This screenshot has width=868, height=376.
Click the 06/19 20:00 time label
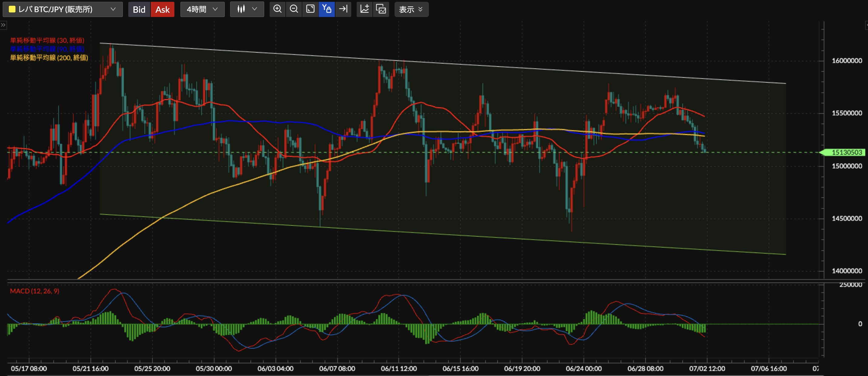point(522,369)
